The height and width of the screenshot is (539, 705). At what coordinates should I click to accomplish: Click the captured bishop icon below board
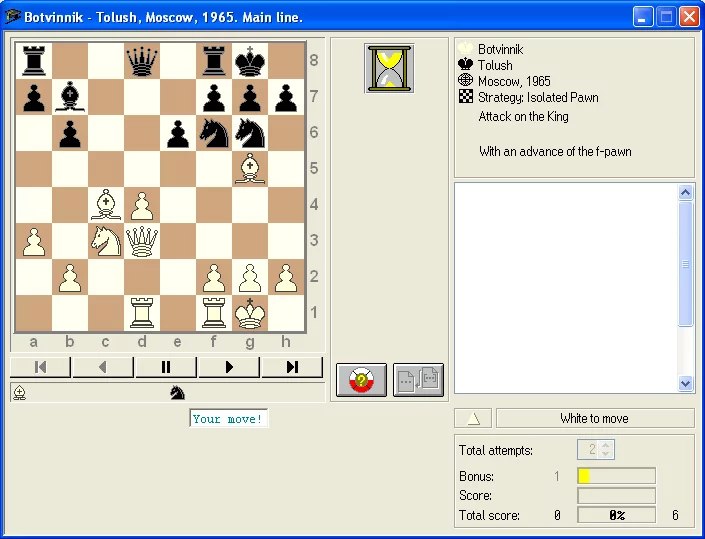coord(19,393)
